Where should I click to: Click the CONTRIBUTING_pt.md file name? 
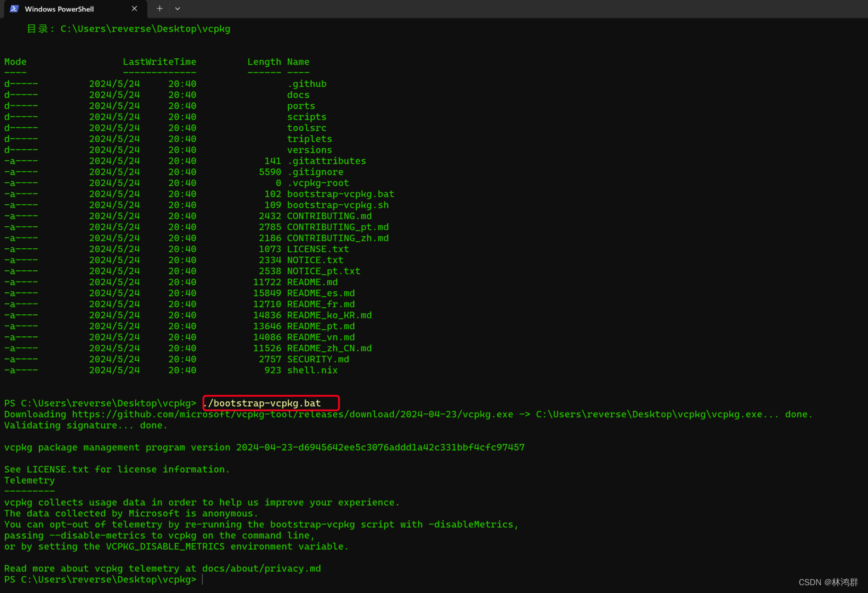338,227
